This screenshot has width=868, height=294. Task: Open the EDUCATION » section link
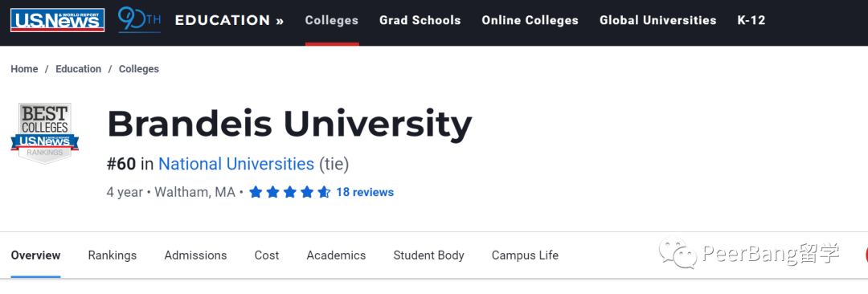point(230,21)
